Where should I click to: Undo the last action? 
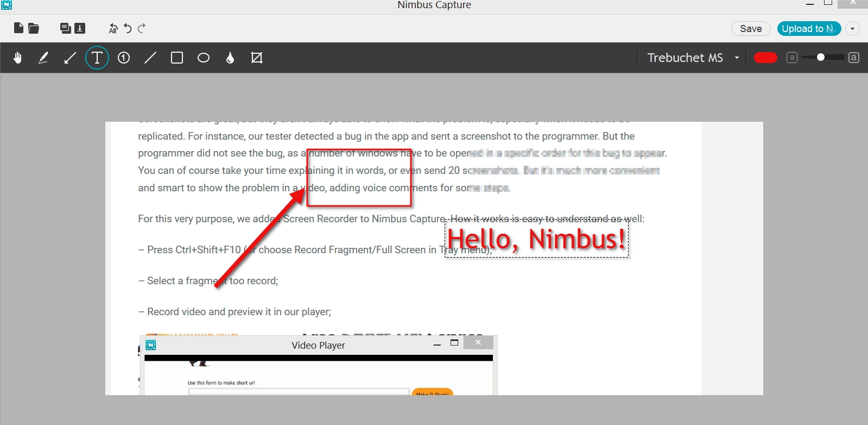pos(128,28)
